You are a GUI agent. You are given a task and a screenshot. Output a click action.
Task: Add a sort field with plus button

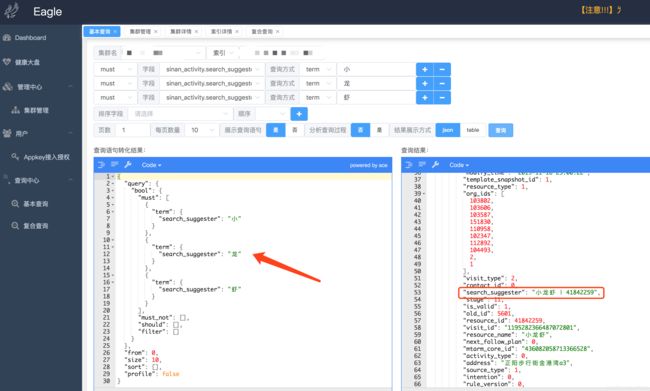299,114
